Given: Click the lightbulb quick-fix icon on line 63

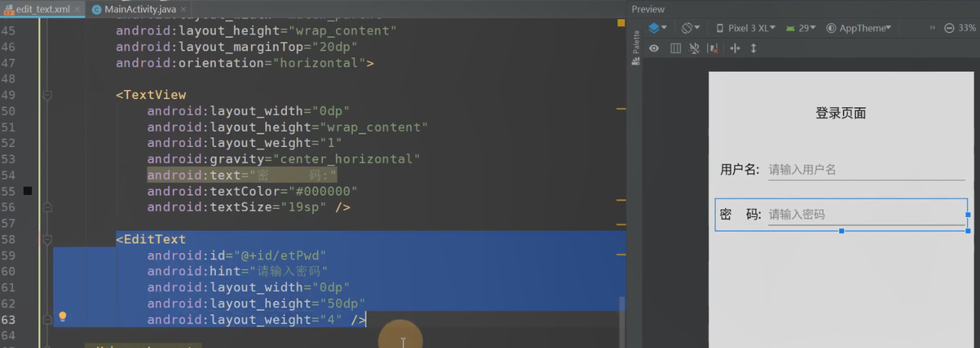Looking at the screenshot, I should (x=63, y=317).
